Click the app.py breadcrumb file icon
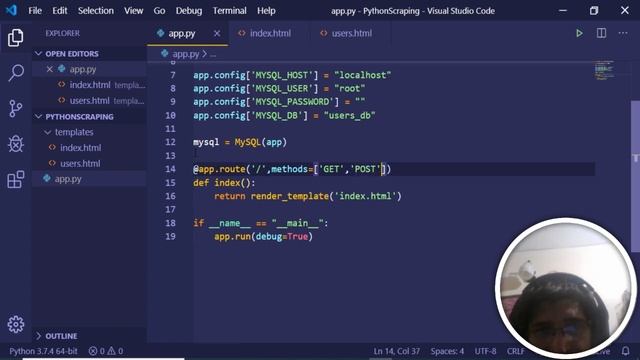The height and width of the screenshot is (360, 640). coord(164,53)
